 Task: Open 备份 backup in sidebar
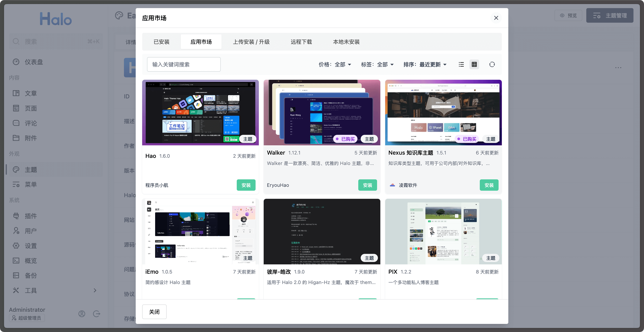[56, 275]
